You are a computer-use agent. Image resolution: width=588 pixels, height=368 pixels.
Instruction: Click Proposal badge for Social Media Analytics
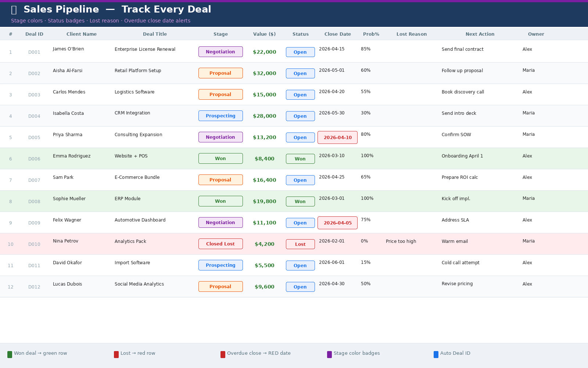coord(220,287)
